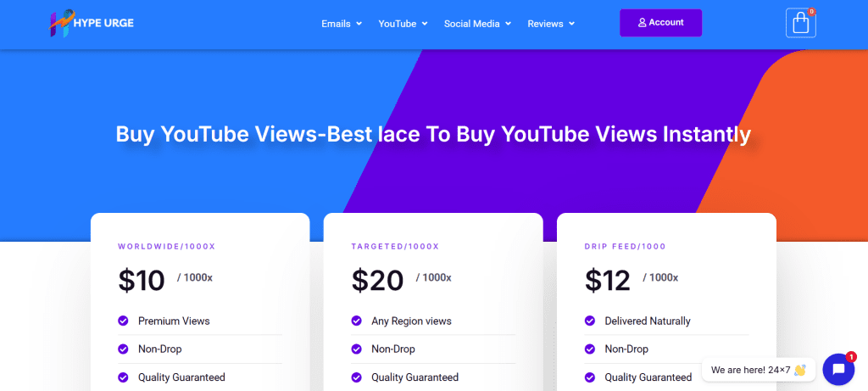Click the Hype Urge logo

(x=92, y=23)
